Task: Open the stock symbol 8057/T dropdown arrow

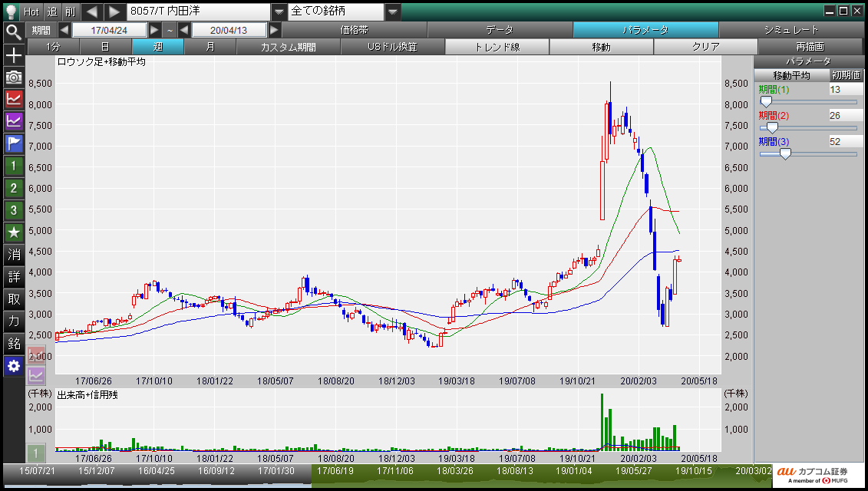Action: (279, 12)
